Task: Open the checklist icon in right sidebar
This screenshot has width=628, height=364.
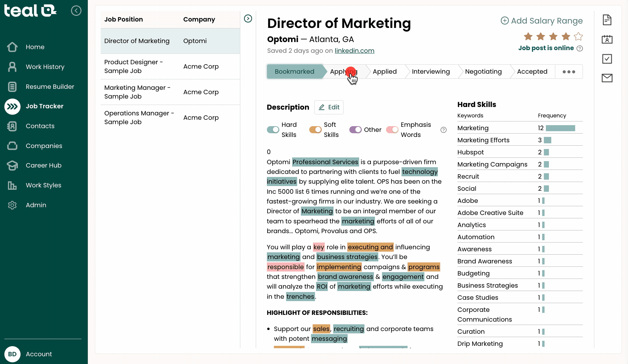Action: [x=607, y=59]
